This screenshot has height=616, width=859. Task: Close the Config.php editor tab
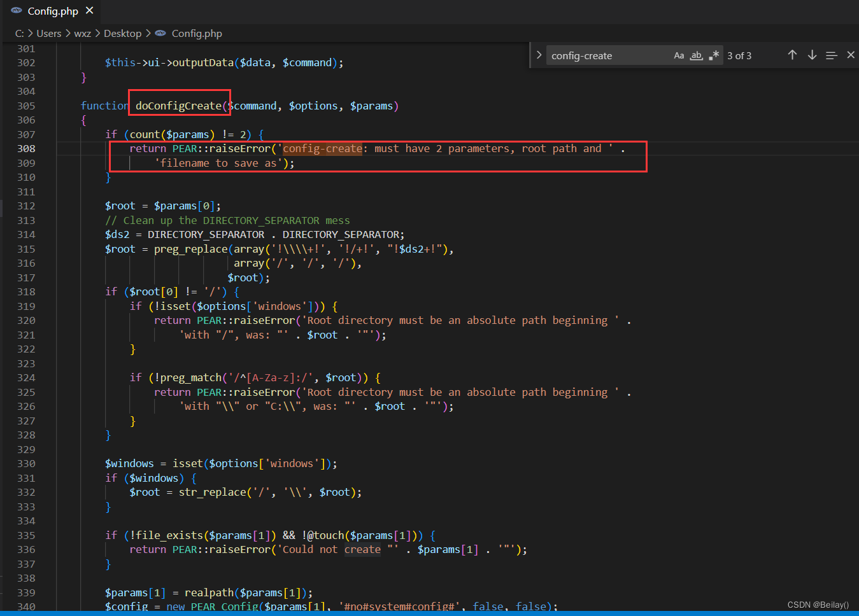(89, 11)
